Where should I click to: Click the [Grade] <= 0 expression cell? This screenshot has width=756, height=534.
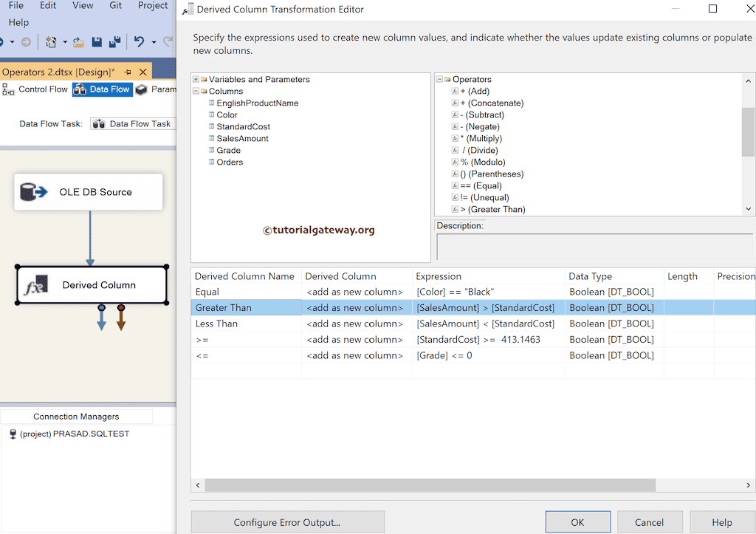[x=489, y=355]
